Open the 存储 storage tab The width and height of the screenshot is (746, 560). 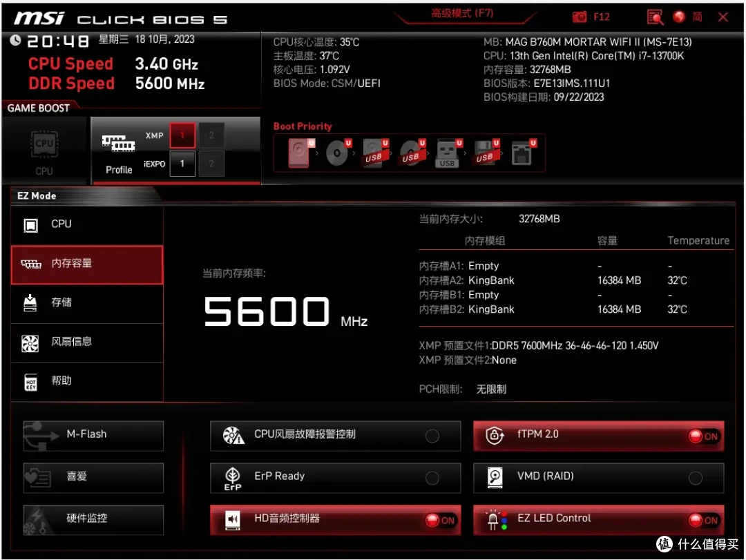[x=87, y=304]
